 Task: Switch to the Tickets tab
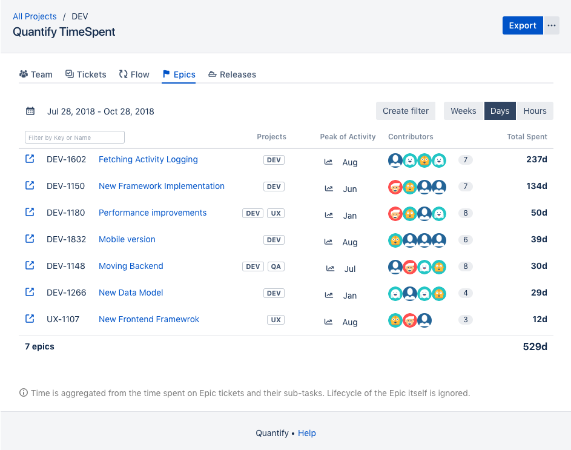86,75
